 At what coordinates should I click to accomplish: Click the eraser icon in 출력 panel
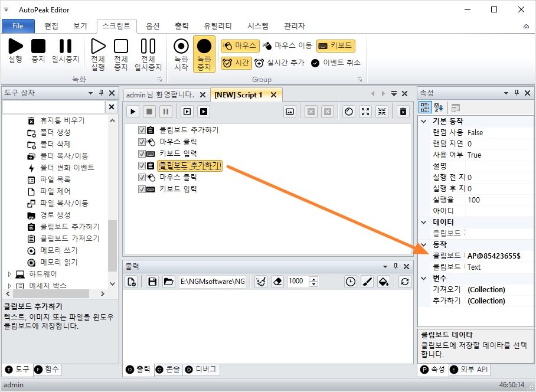click(x=277, y=282)
